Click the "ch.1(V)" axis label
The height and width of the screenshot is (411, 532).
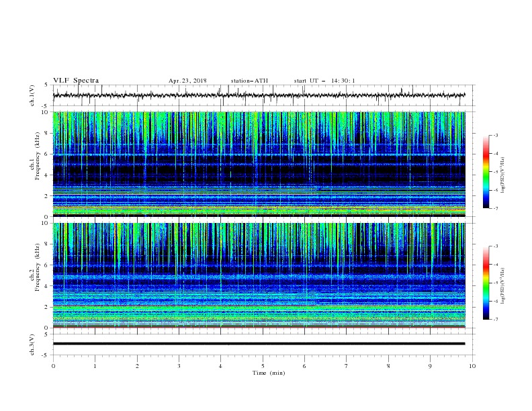click(32, 95)
